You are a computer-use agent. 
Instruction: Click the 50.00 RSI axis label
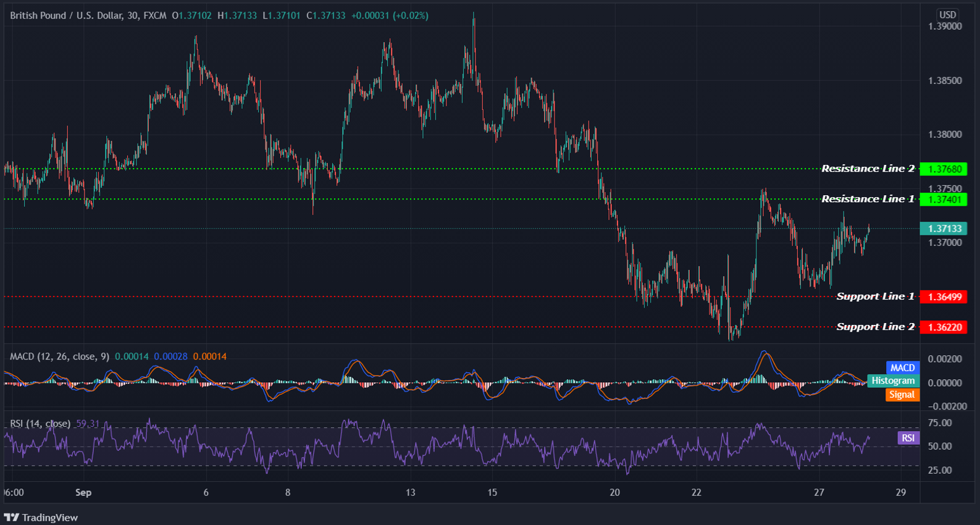click(x=940, y=447)
